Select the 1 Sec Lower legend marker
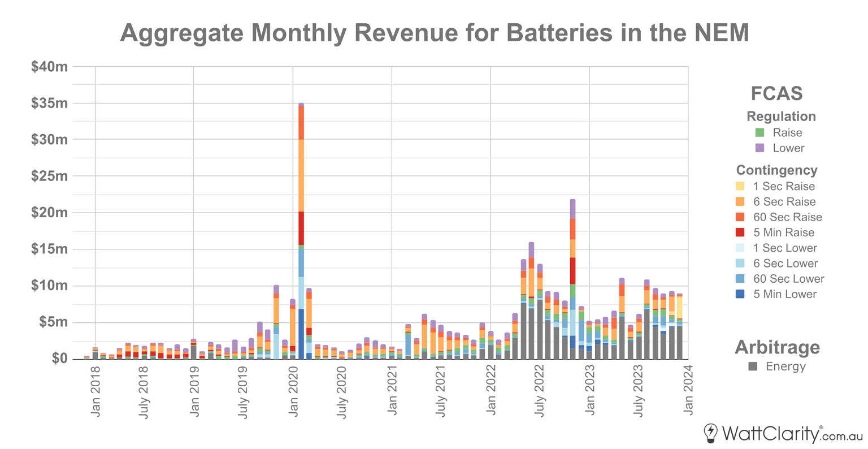868x449 pixels. [740, 248]
